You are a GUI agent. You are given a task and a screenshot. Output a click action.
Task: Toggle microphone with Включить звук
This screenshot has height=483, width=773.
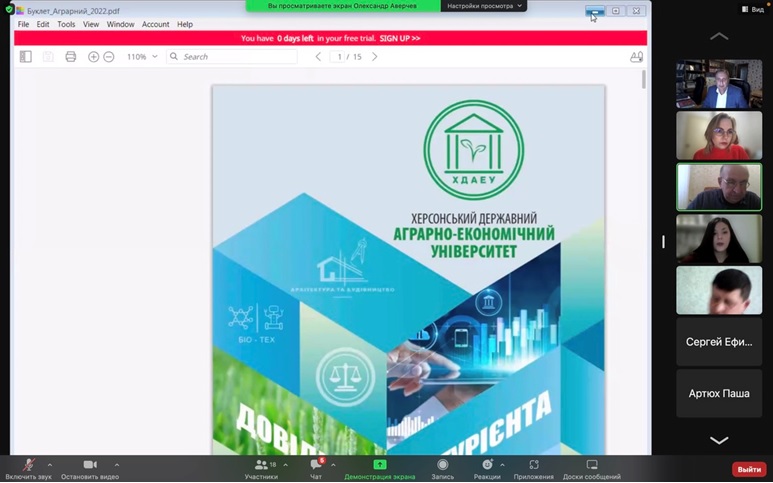point(28,469)
